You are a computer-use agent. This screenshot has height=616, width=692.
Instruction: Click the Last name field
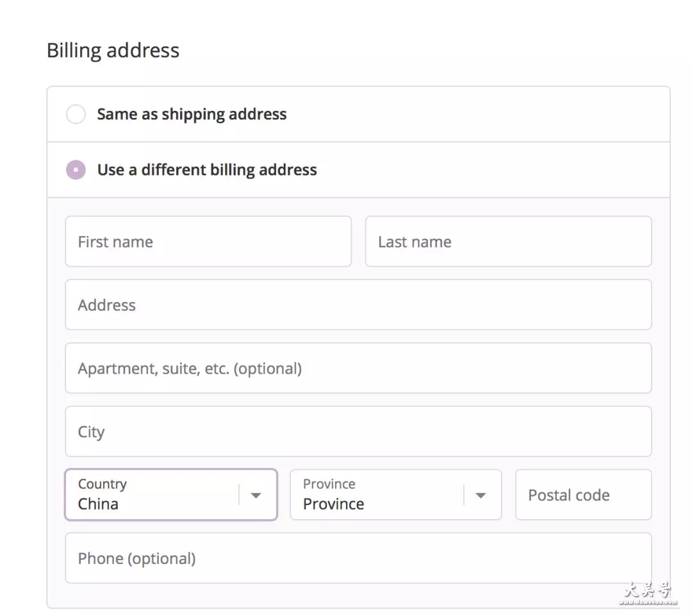point(508,242)
